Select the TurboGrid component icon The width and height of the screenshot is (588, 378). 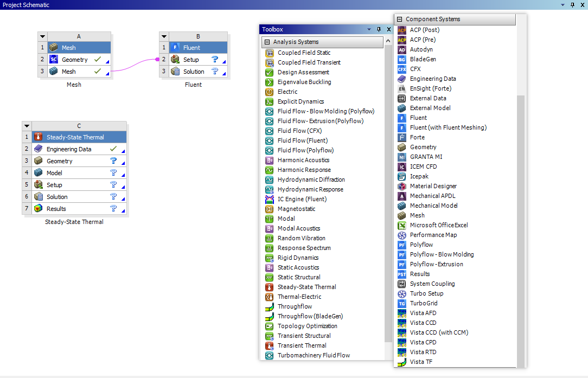(401, 303)
